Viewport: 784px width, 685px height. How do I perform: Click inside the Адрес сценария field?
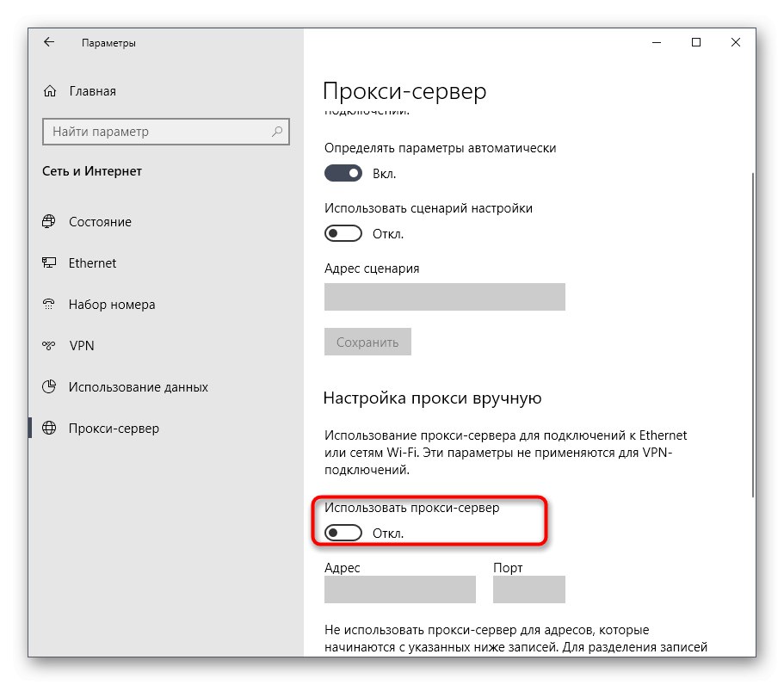[444, 296]
